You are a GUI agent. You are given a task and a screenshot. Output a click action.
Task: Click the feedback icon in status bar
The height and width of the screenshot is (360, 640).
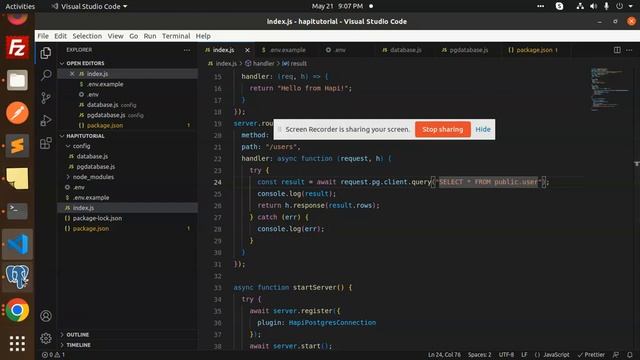coord(616,355)
